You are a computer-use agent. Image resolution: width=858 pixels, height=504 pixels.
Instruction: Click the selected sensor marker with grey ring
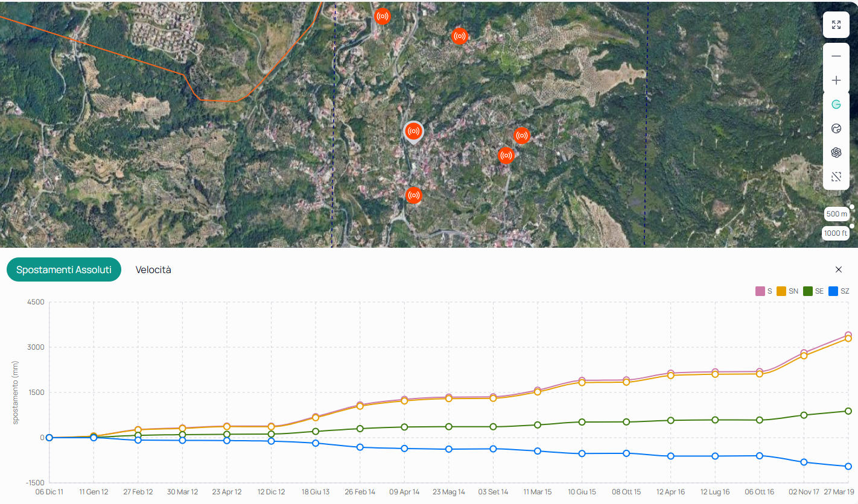tap(413, 131)
